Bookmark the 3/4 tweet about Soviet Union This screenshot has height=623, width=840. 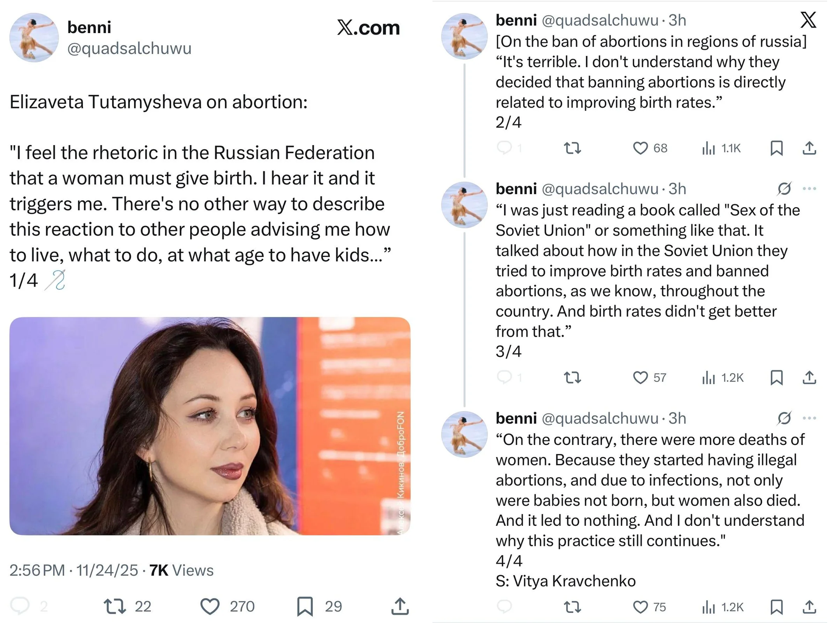tap(776, 378)
